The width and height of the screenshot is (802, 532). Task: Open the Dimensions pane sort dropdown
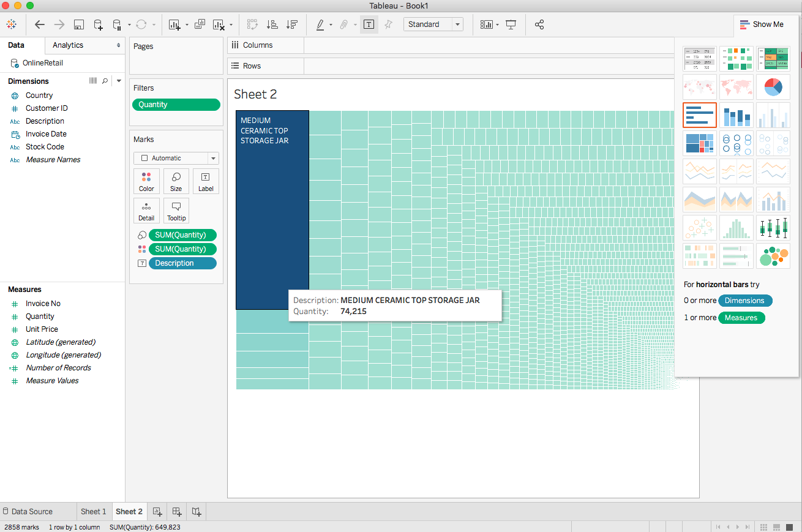(118, 80)
